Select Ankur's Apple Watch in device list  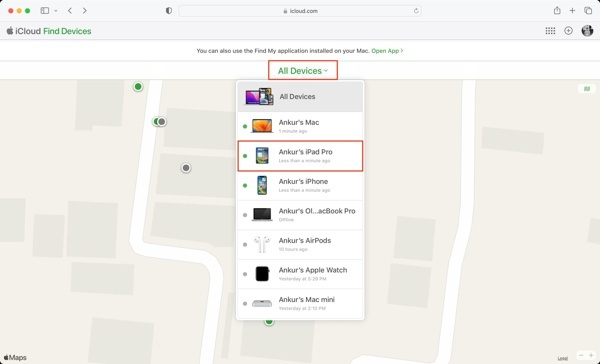click(300, 274)
